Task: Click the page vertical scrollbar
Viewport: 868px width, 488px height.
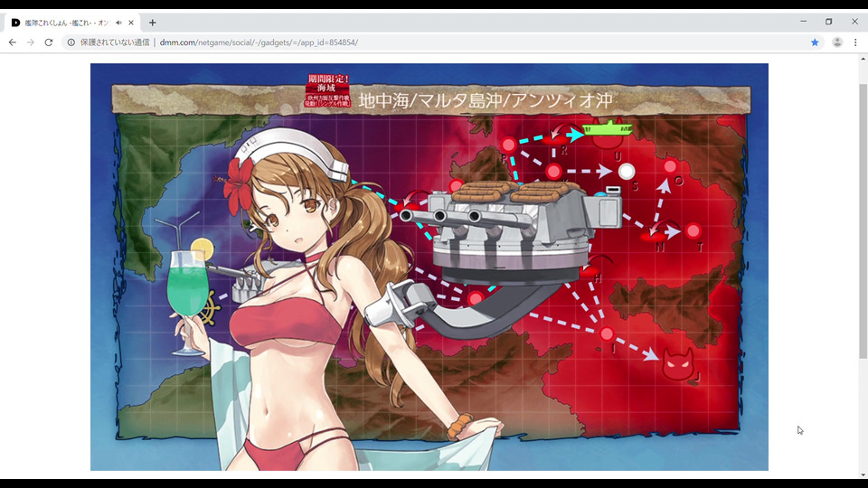Action: point(863,221)
